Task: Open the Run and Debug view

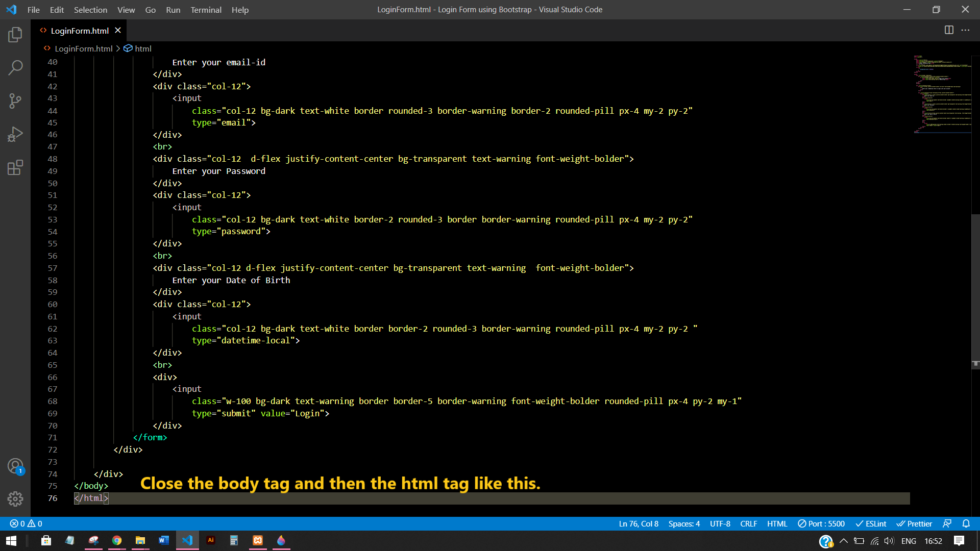Action: (x=15, y=134)
